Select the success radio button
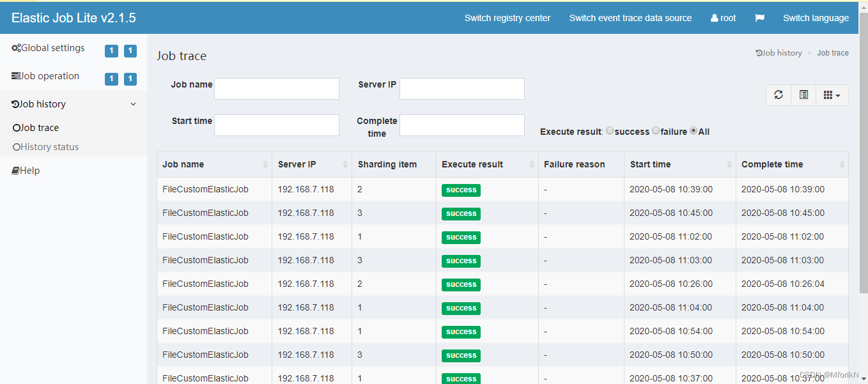 tap(610, 130)
